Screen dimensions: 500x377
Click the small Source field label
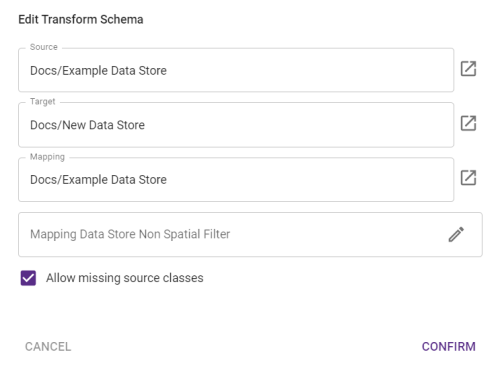(44, 47)
